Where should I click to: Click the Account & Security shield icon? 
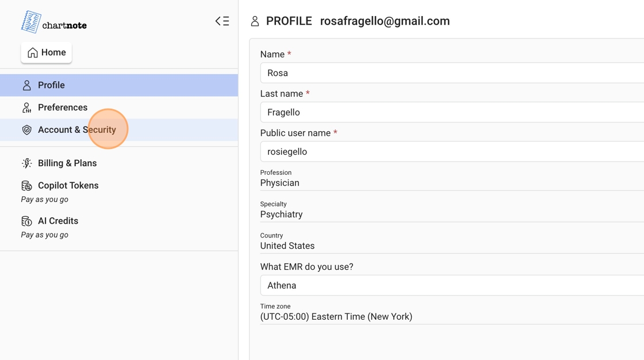pos(26,130)
